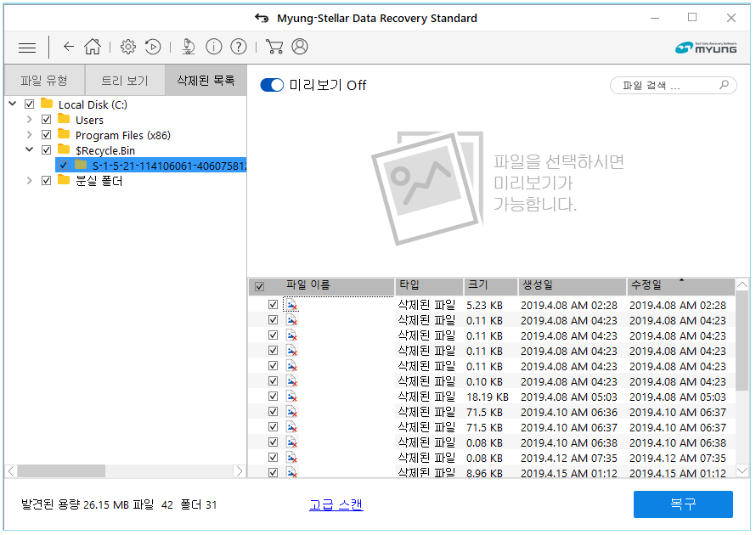This screenshot has width=756, height=535.
Task: Switch to the 트리 보기 tab
Action: tap(125, 81)
